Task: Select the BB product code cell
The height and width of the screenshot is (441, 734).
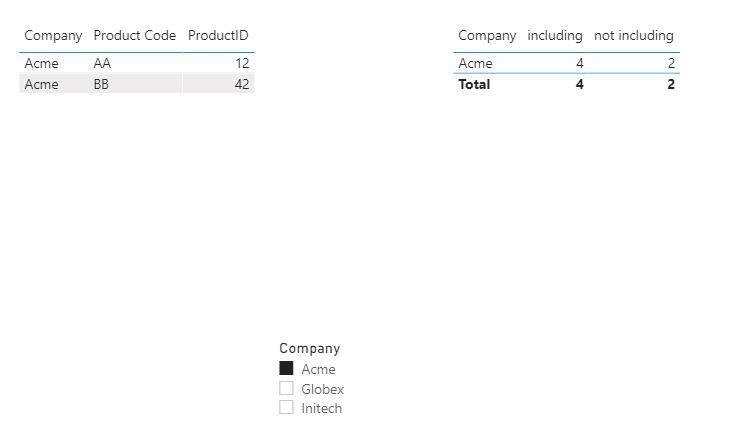Action: coord(101,84)
